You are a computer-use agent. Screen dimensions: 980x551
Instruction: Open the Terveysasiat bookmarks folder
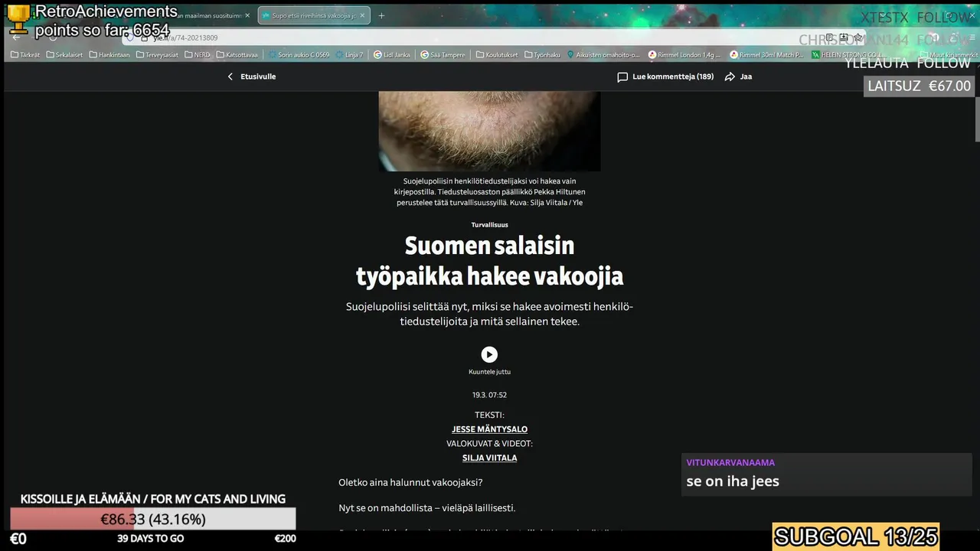click(x=156, y=55)
